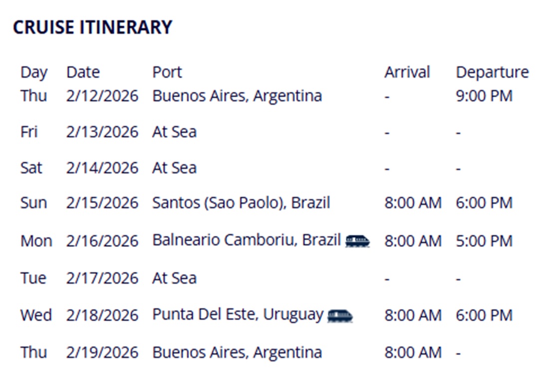The image size is (545, 392).
Task: Click the 9:00 PM departure time
Action: point(484,96)
